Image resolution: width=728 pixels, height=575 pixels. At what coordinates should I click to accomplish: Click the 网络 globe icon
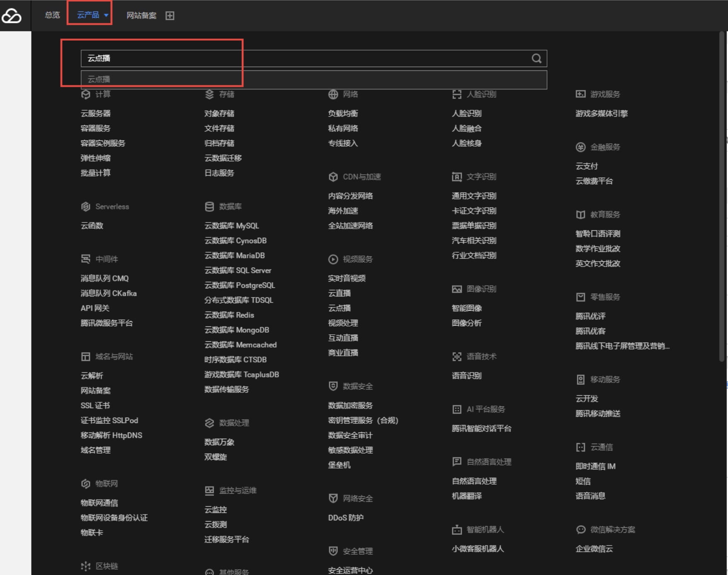(x=333, y=94)
